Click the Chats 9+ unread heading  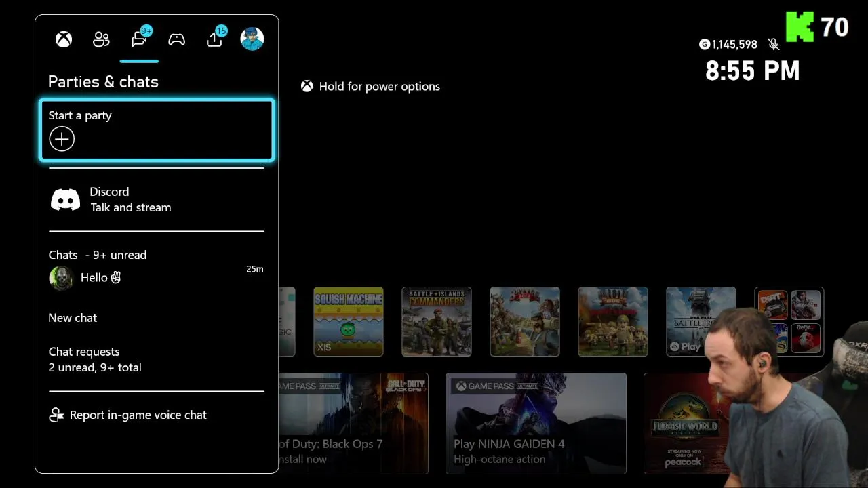pyautogui.click(x=98, y=255)
